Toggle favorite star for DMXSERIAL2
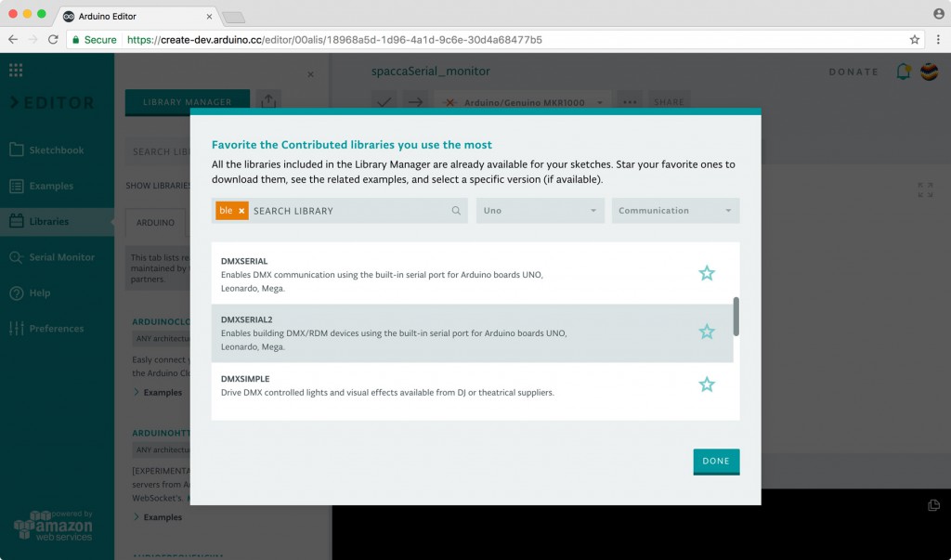 707,332
